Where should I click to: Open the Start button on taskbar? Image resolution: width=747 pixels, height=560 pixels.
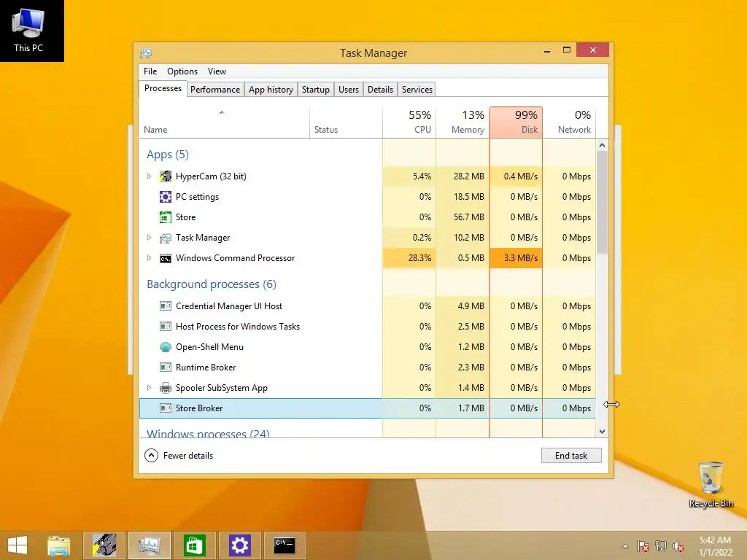pyautogui.click(x=18, y=545)
